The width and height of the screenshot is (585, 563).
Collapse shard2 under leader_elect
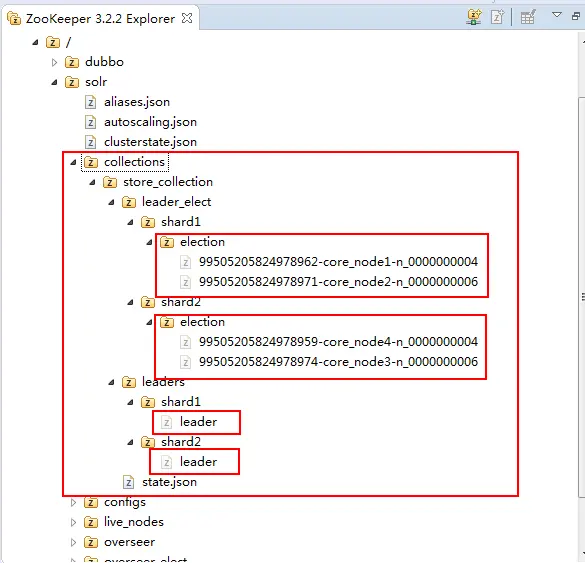point(131,302)
